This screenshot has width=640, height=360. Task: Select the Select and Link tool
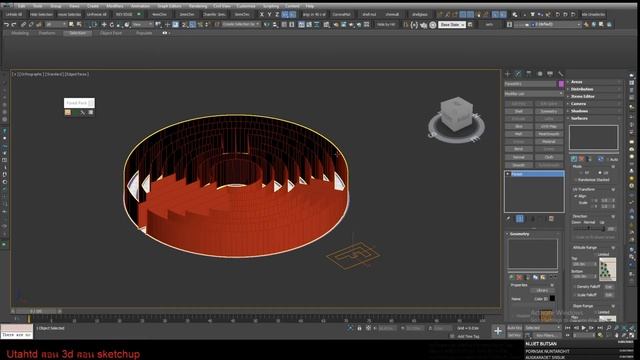coord(23,24)
